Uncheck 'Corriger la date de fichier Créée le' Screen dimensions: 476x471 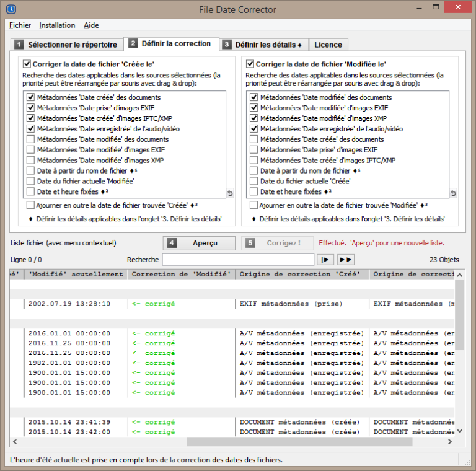coord(27,64)
